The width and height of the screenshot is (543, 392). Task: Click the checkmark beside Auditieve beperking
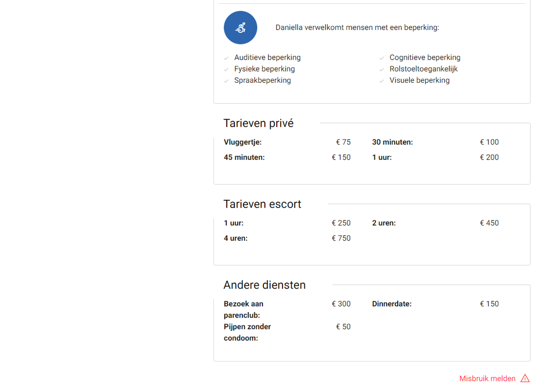coord(226,58)
